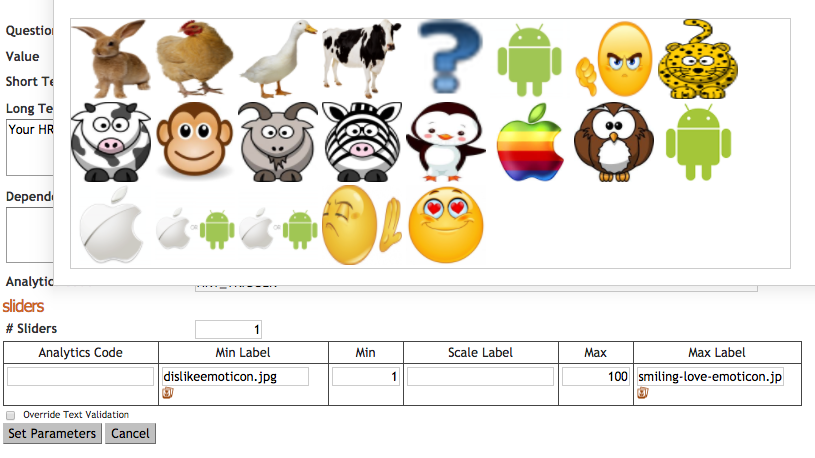Choose the angry thumbs-down emoticon
The height and width of the screenshot is (458, 815).
pyautogui.click(x=613, y=59)
